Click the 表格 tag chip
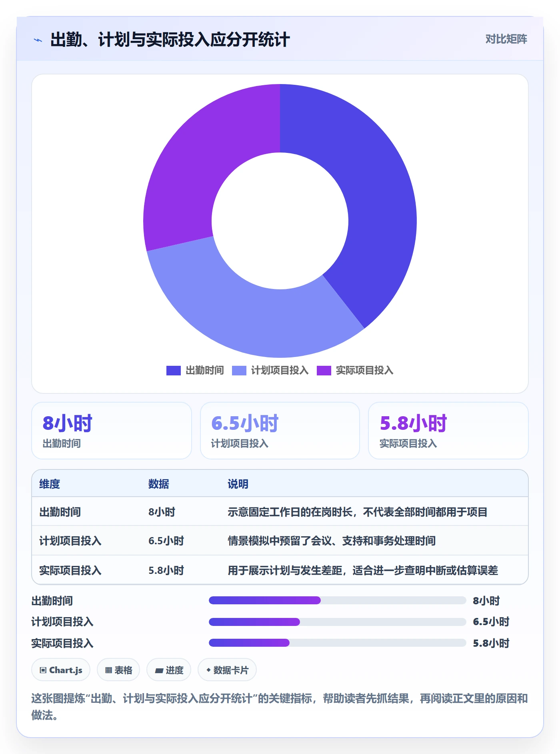This screenshot has width=560, height=754. tap(118, 670)
